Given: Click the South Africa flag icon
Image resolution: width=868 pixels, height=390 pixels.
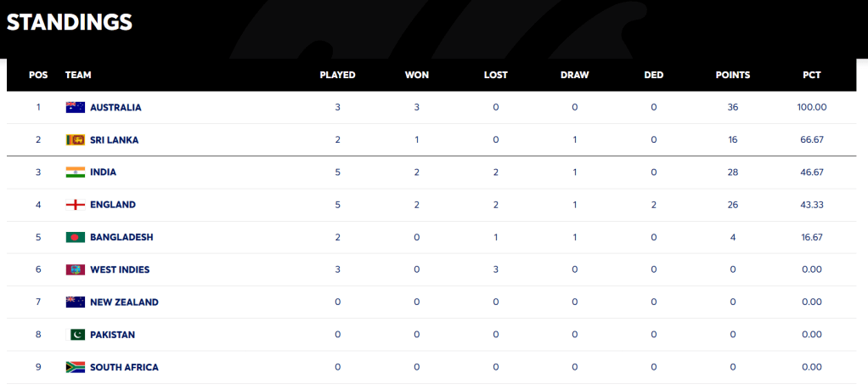Looking at the screenshot, I should coord(76,367).
